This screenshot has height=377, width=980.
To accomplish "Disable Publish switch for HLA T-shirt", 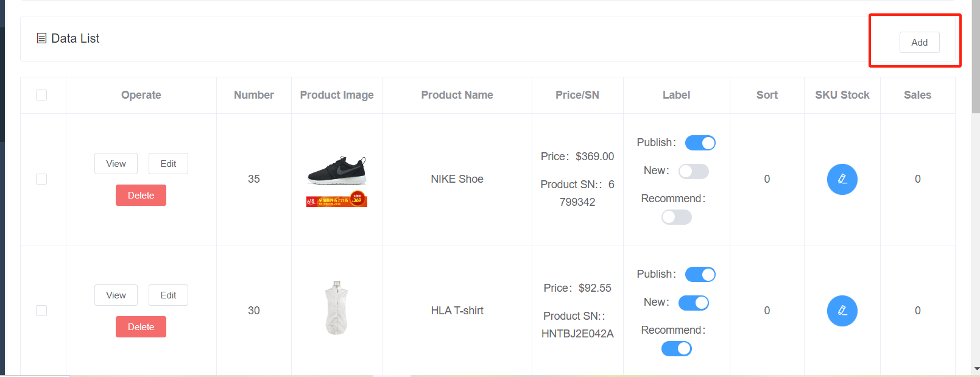I will click(700, 274).
